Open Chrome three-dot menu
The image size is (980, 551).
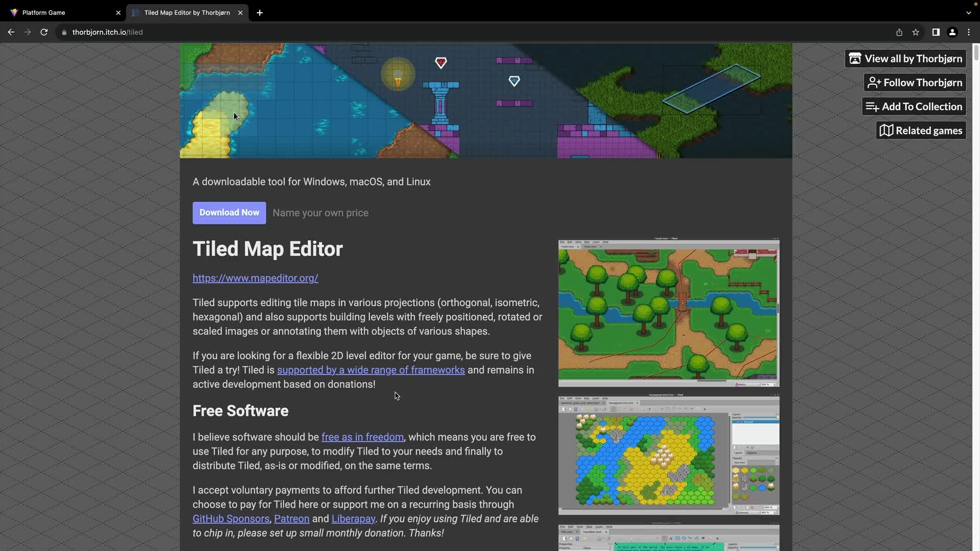click(x=969, y=32)
